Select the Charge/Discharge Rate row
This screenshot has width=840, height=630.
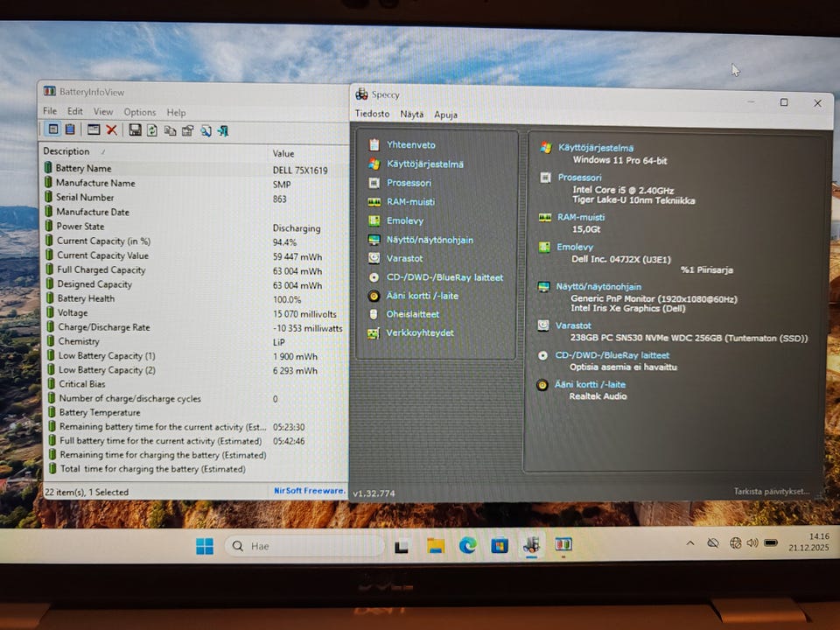[195, 327]
